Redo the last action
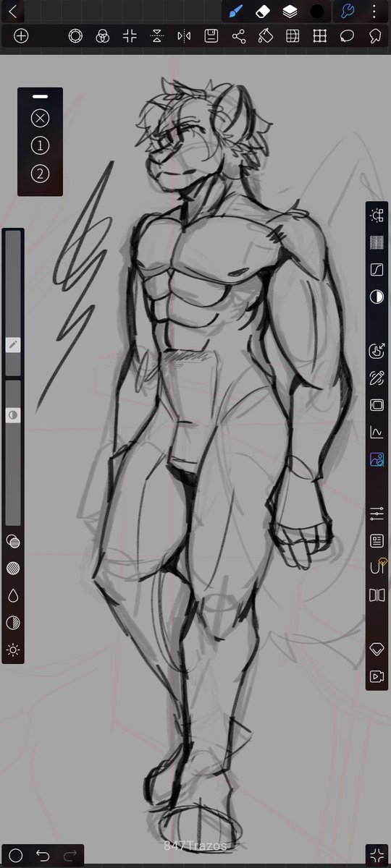391x868 pixels. click(70, 856)
